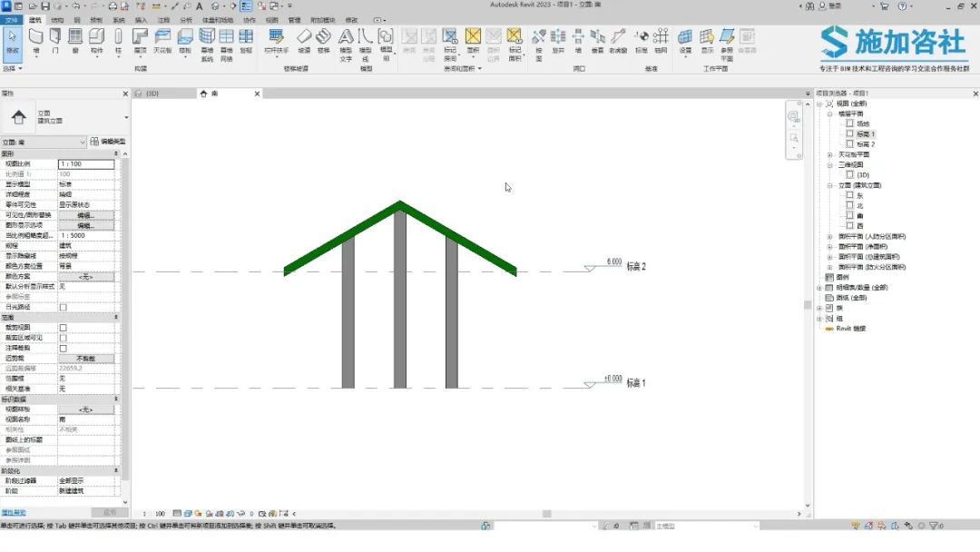The height and width of the screenshot is (552, 980).
Task: Select the Wall (墙) tool
Action: click(x=35, y=41)
